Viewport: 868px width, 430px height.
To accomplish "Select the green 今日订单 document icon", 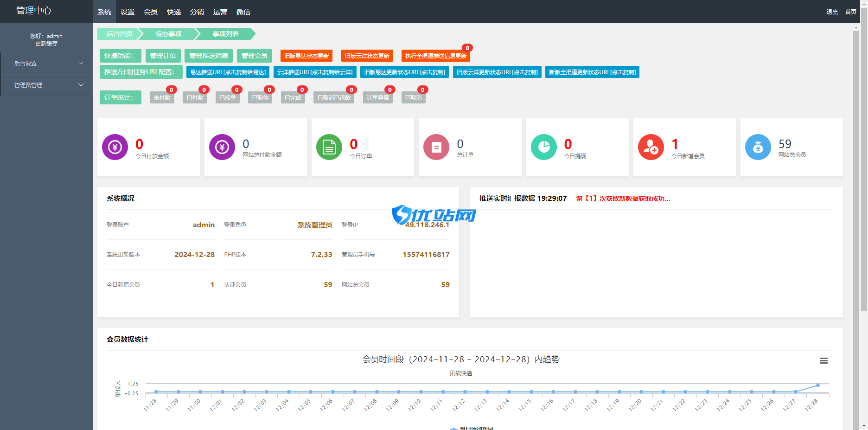I will pos(329,147).
